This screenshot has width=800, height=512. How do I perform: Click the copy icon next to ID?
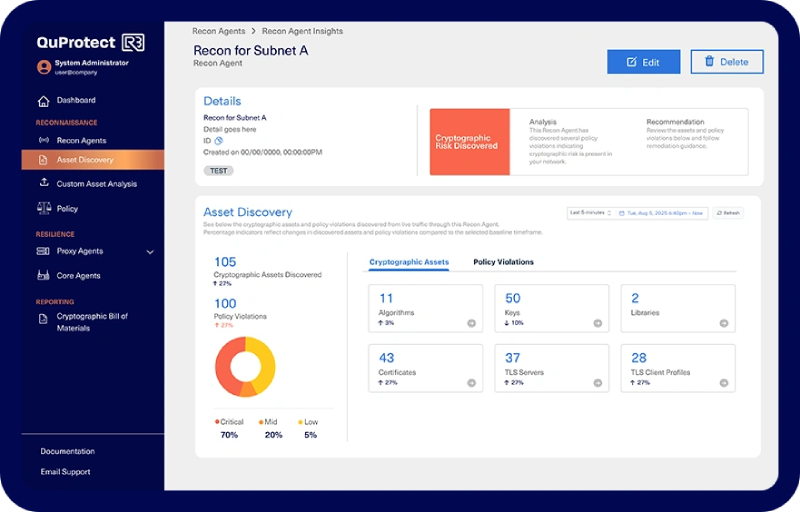coord(219,141)
